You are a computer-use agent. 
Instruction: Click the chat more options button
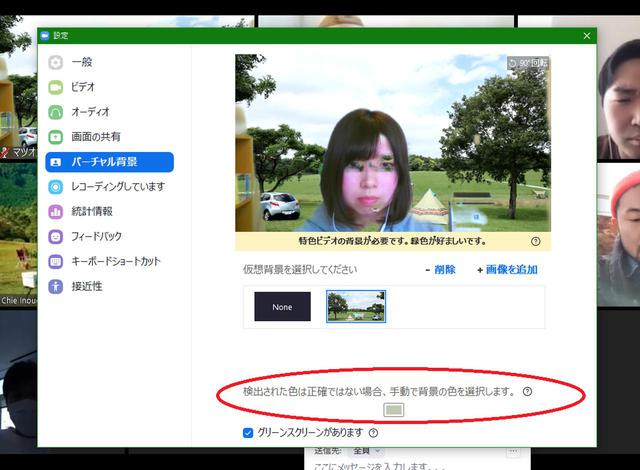pyautogui.click(x=513, y=451)
